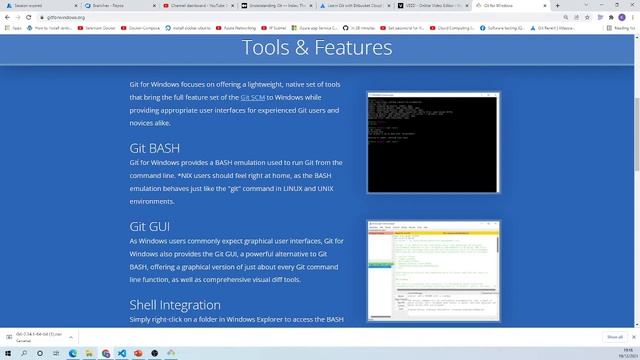640x360 pixels.
Task: Click the Git BASH heading
Action: [x=155, y=148]
